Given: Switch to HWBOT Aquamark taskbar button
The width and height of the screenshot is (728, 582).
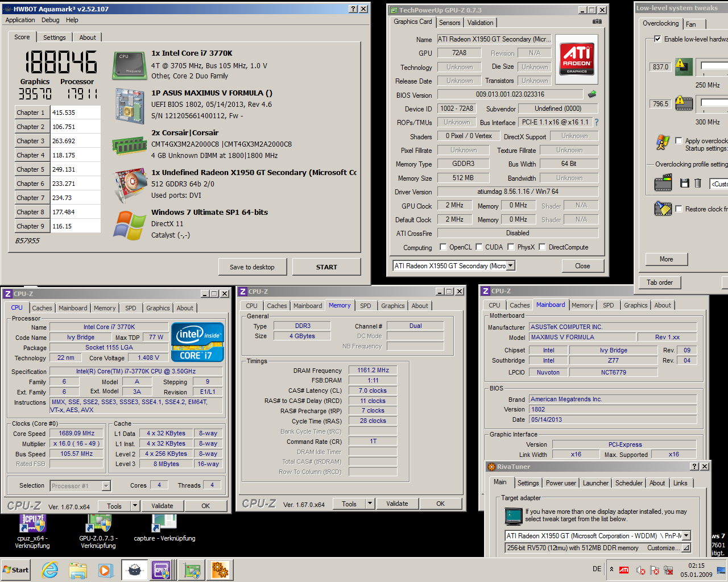Looking at the screenshot, I should click(134, 570).
